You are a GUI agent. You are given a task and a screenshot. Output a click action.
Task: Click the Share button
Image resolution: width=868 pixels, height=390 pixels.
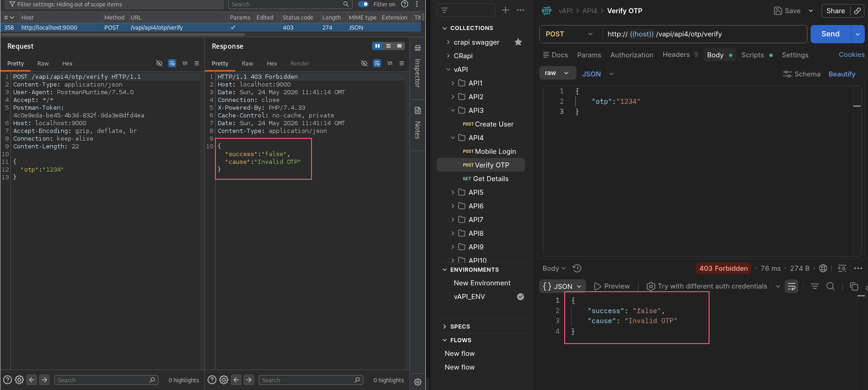tap(835, 11)
